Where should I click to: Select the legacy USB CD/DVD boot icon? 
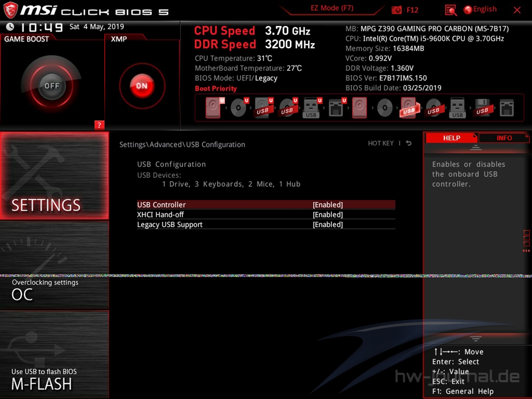point(433,107)
